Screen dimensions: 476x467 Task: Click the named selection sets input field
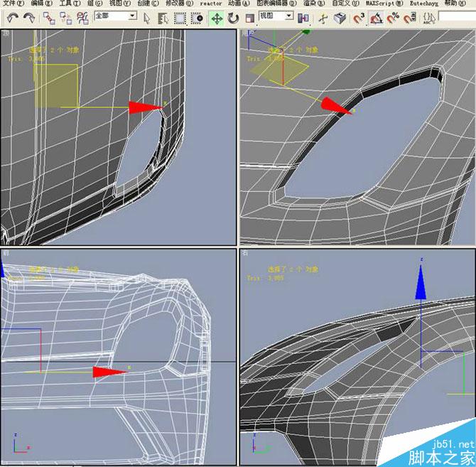(457, 16)
